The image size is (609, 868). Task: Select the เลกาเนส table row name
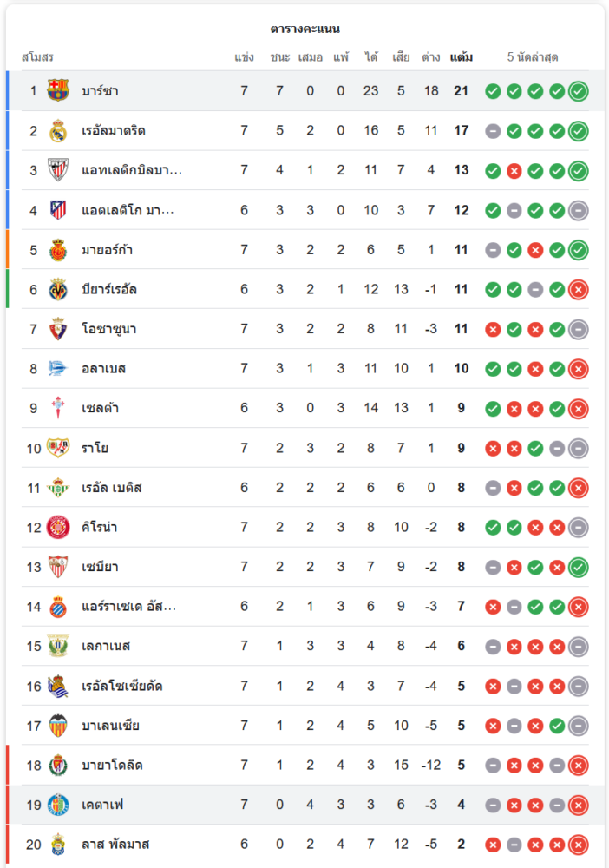click(106, 646)
